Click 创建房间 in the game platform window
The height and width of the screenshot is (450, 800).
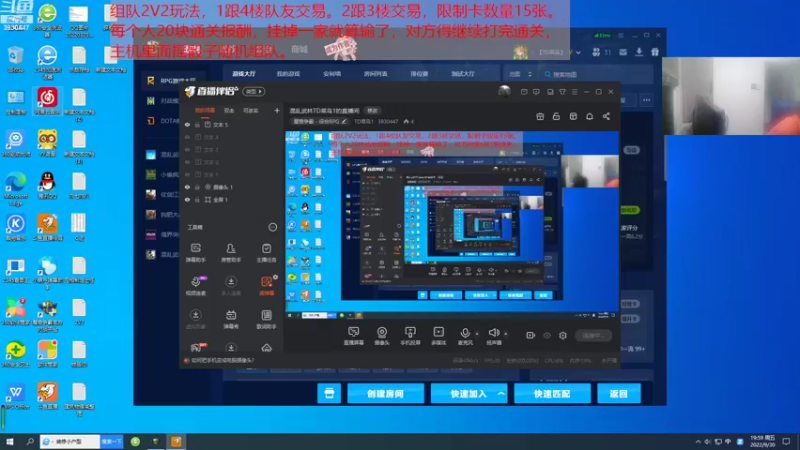tap(385, 393)
